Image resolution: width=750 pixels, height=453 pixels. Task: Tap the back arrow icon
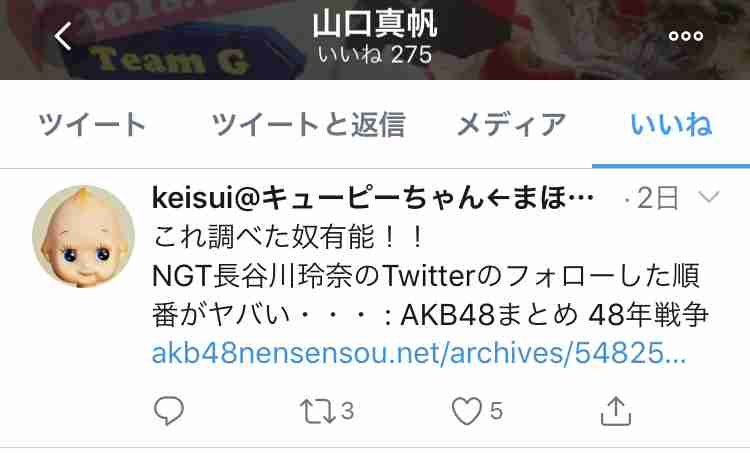coord(63,36)
